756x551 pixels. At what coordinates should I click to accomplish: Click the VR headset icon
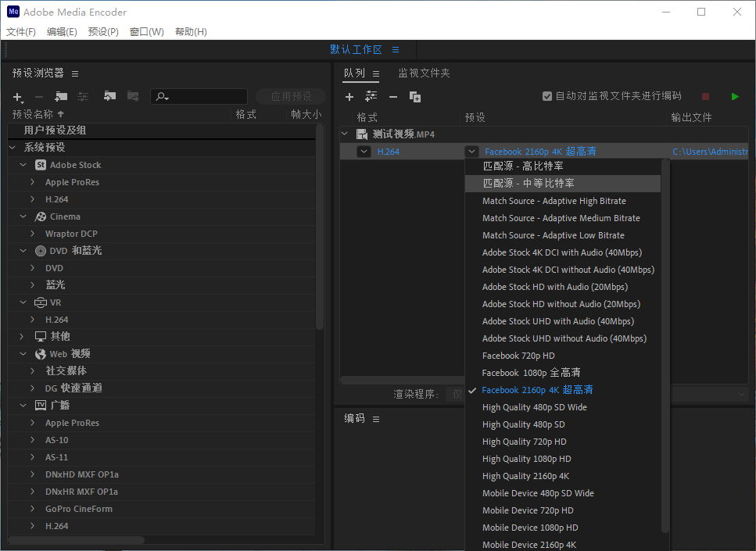click(x=41, y=302)
